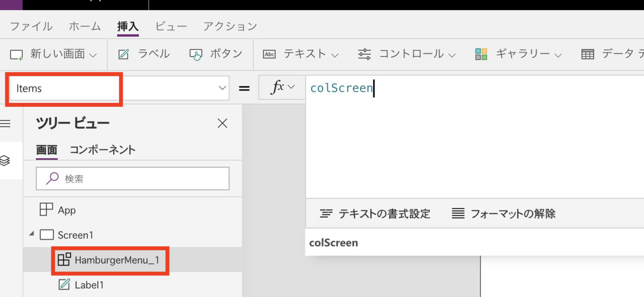Click the HamburgerMenu_1 component icon

tap(64, 260)
